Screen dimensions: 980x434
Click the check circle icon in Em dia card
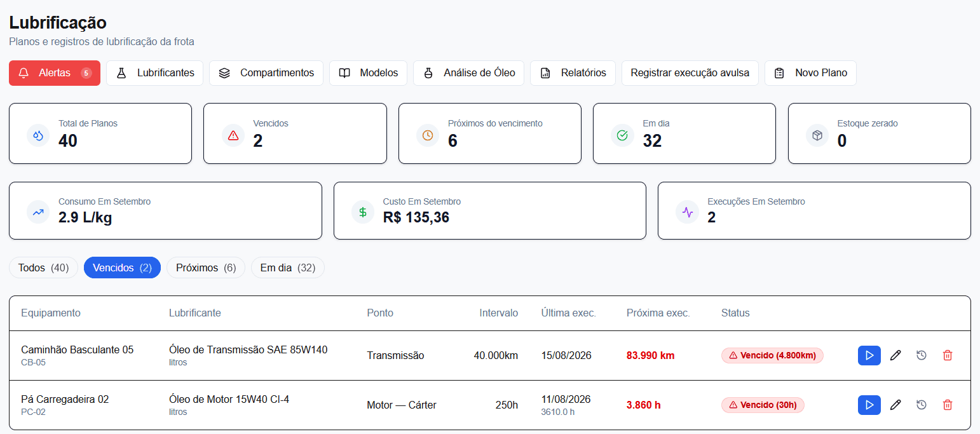click(x=623, y=135)
